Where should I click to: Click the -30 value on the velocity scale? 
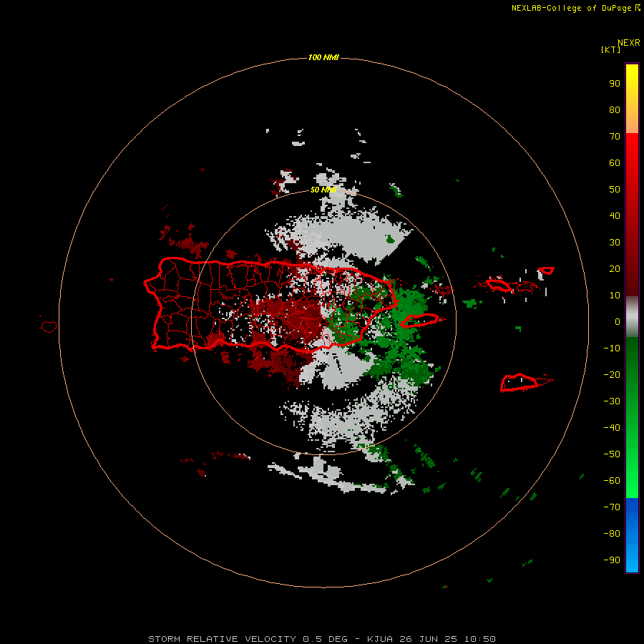pyautogui.click(x=612, y=401)
